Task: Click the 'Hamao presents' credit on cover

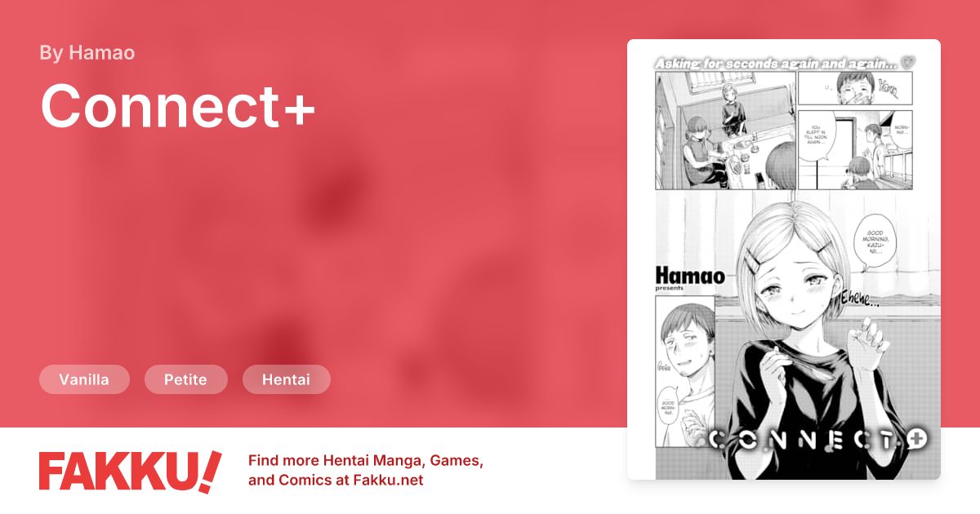Action: (690, 279)
